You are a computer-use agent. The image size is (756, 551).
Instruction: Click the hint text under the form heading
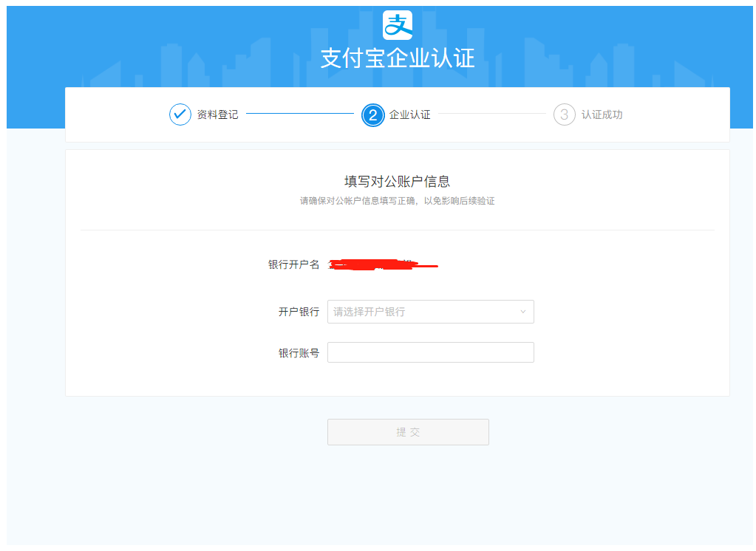point(397,201)
